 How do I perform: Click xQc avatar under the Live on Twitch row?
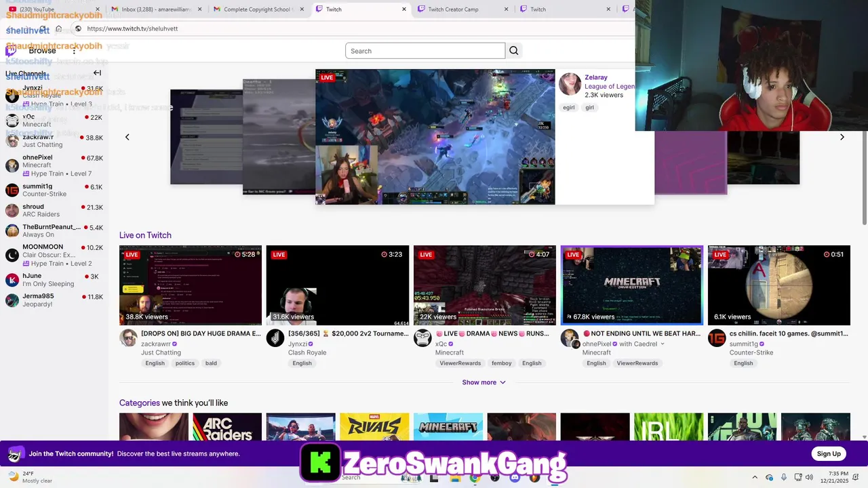(x=422, y=338)
